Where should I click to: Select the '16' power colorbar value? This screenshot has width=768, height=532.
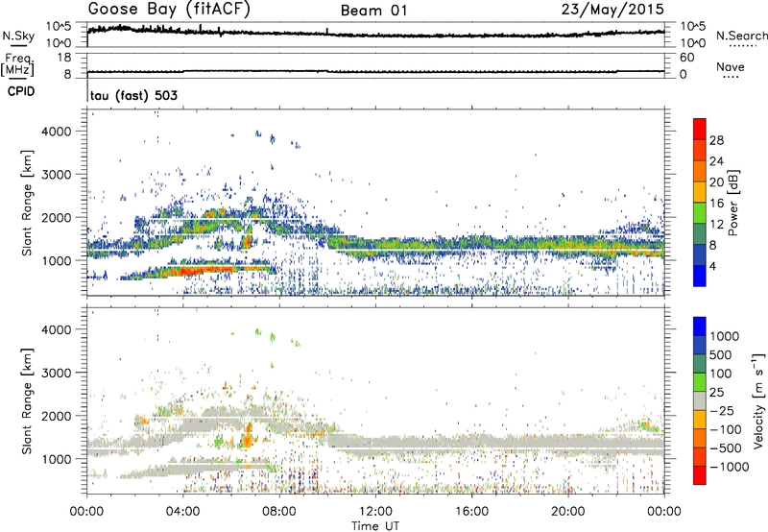point(716,204)
